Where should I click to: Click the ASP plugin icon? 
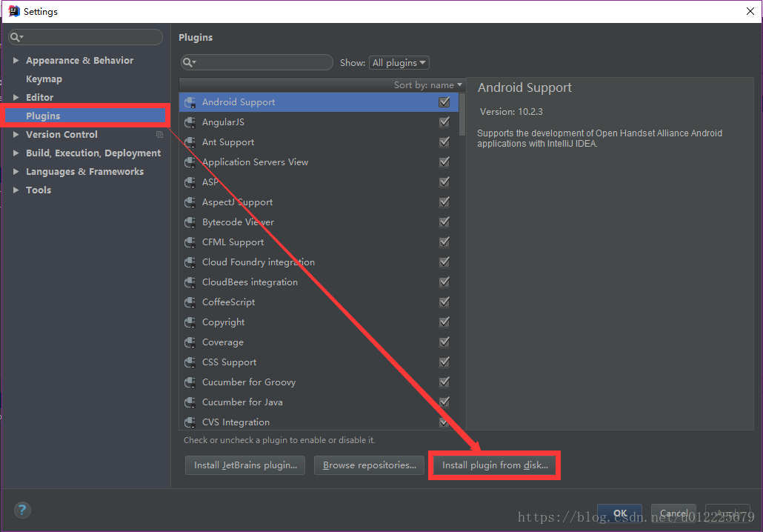(190, 182)
